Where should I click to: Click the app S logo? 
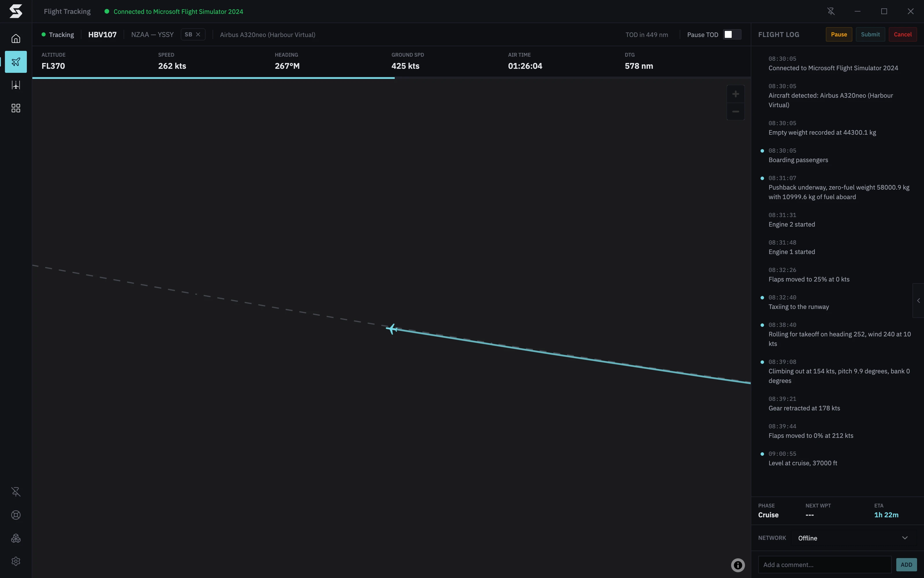click(16, 11)
